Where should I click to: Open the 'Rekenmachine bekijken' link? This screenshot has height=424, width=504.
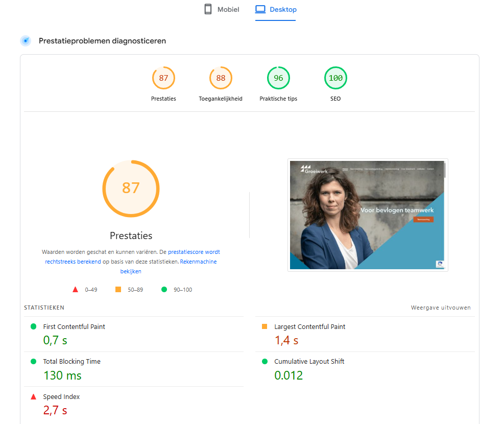click(x=198, y=262)
